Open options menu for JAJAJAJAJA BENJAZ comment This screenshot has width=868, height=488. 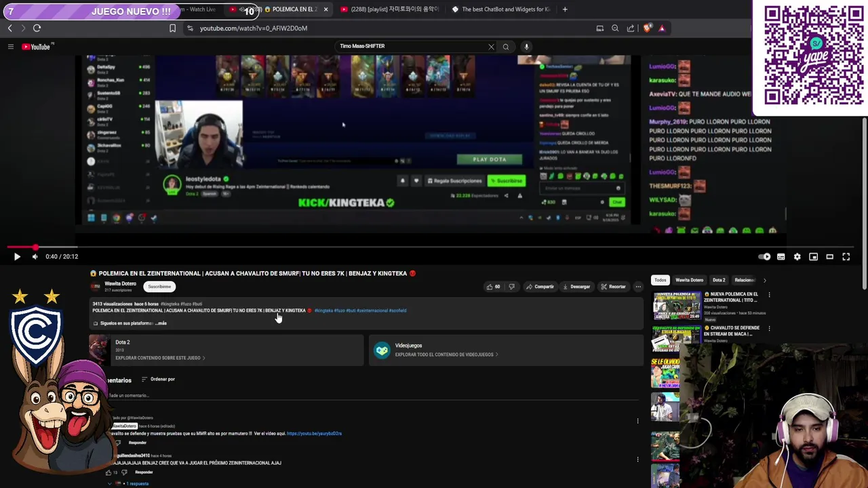click(637, 460)
